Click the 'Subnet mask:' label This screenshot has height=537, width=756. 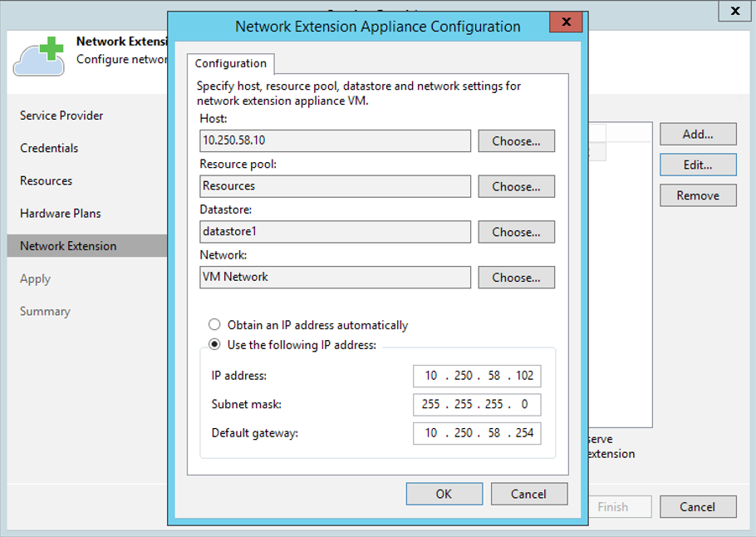247,404
